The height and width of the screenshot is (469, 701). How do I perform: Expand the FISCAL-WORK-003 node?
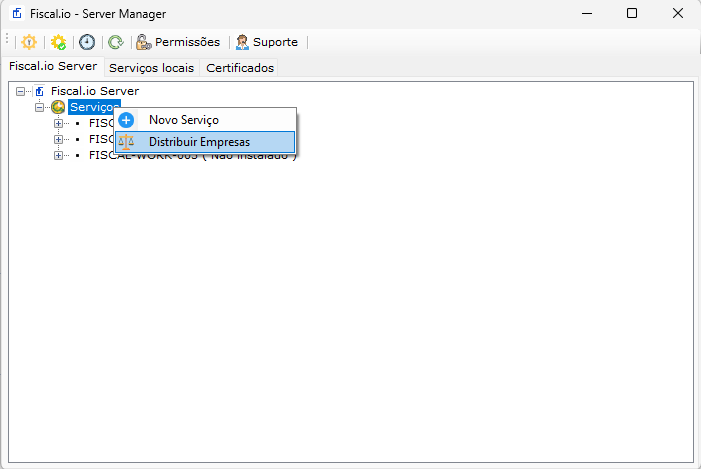coord(58,156)
